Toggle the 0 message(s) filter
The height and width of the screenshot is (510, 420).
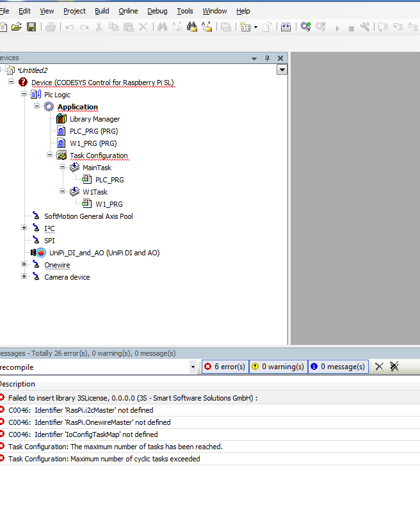(x=337, y=367)
